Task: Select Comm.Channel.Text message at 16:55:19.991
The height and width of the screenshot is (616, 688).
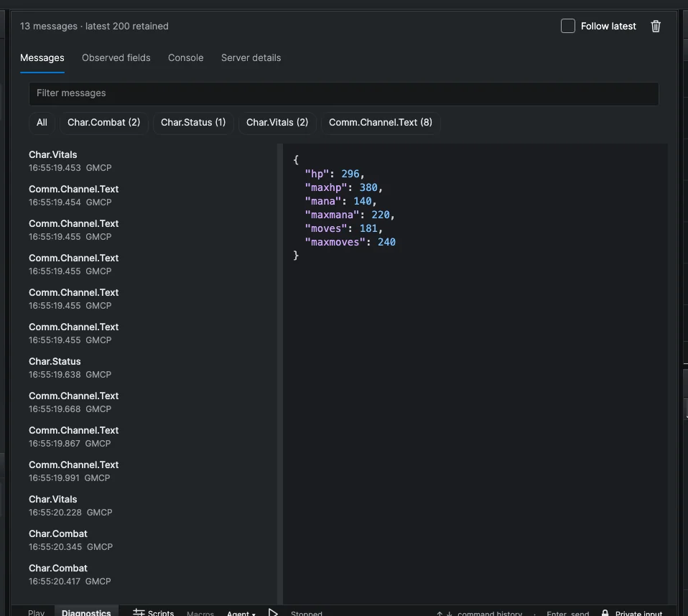Action: (149, 471)
